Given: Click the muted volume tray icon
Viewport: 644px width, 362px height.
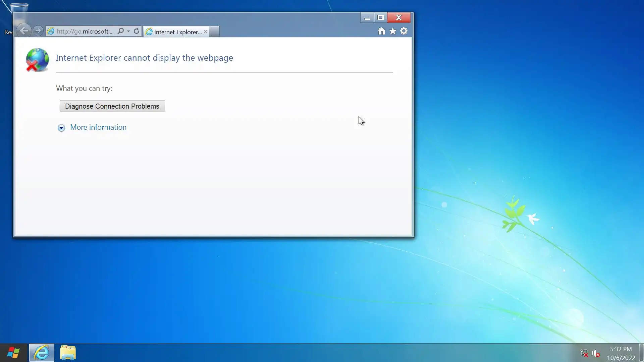Looking at the screenshot, I should click(x=596, y=353).
